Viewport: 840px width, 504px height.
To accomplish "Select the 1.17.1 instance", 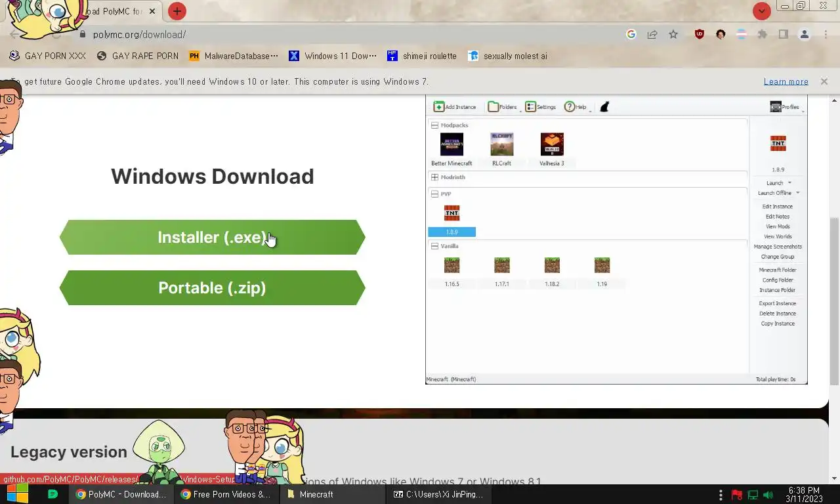I will coord(501,272).
